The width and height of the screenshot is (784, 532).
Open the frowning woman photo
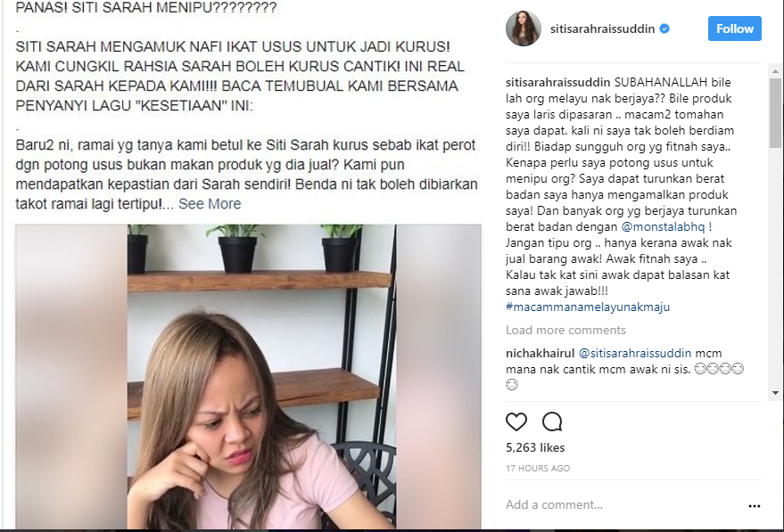(x=249, y=377)
